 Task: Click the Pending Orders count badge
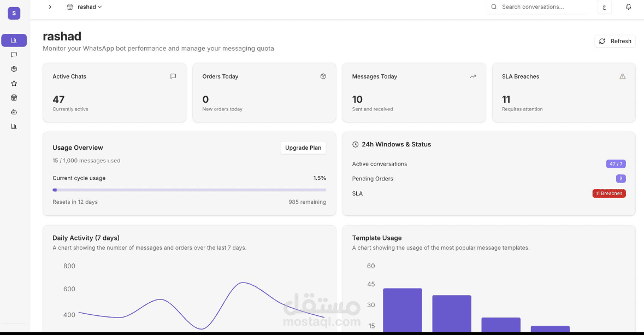tap(621, 179)
